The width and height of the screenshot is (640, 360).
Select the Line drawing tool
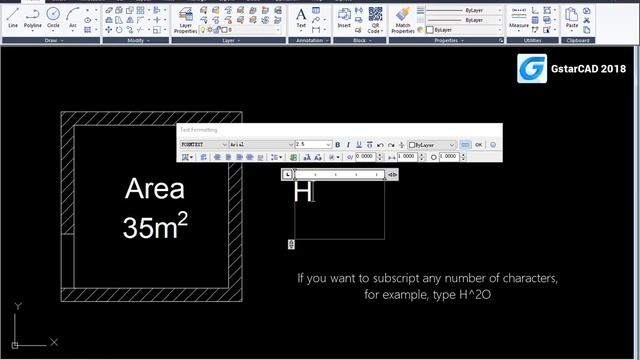click(13, 18)
